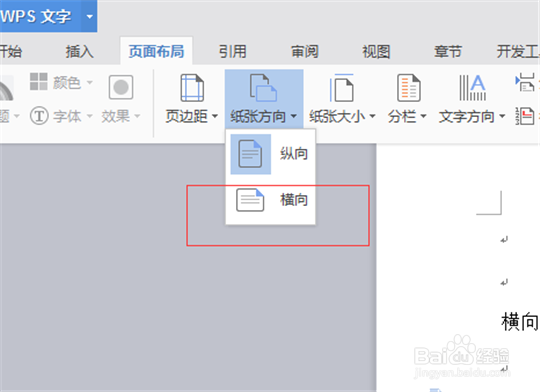Viewport: 540px width, 392px height.
Task: Open the 纸张大小 dropdown label
Action: pos(342,116)
